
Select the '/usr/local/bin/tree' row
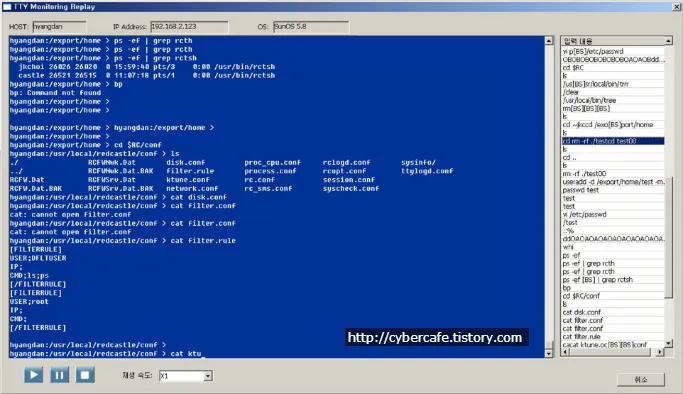(x=613, y=100)
